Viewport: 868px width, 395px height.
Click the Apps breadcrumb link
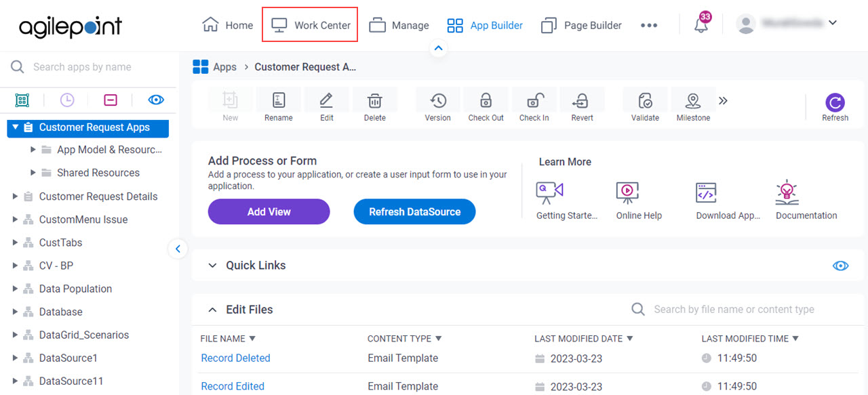(224, 66)
